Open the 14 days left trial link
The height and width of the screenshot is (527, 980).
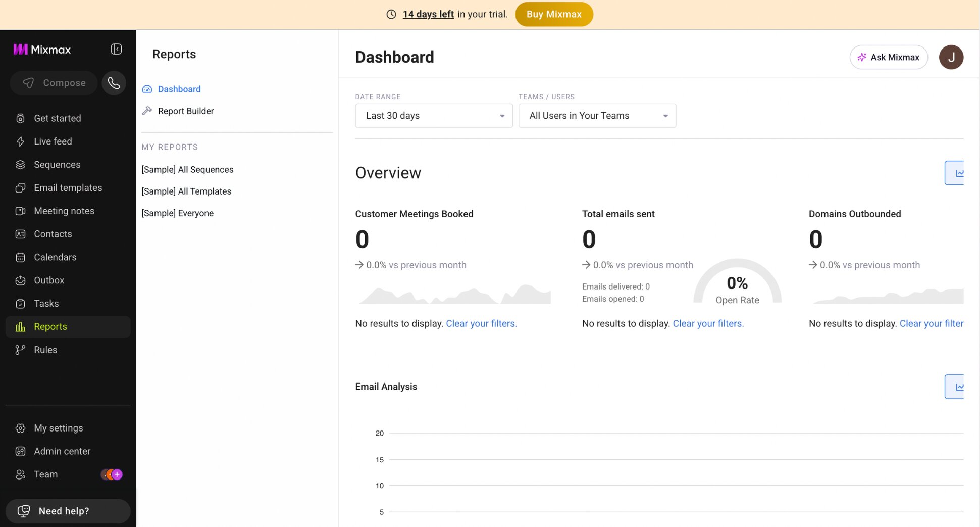(x=428, y=14)
